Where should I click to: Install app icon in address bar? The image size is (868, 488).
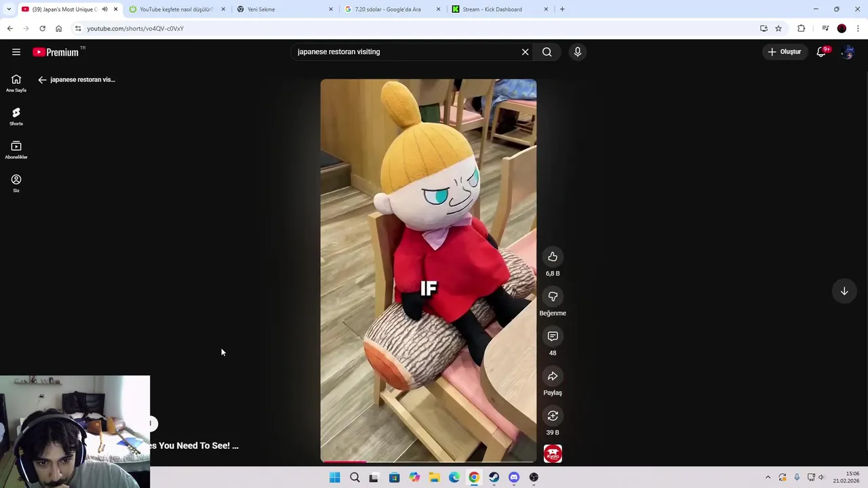coord(764,28)
